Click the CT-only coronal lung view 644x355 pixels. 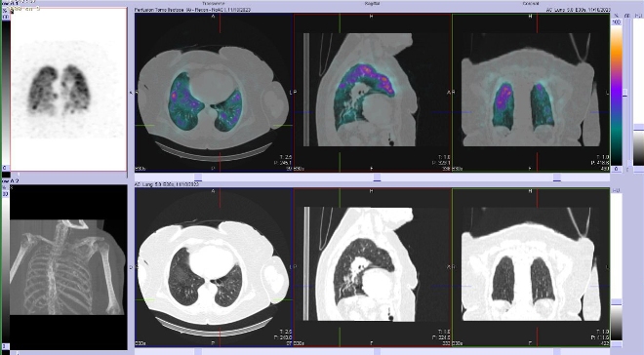(x=531, y=267)
